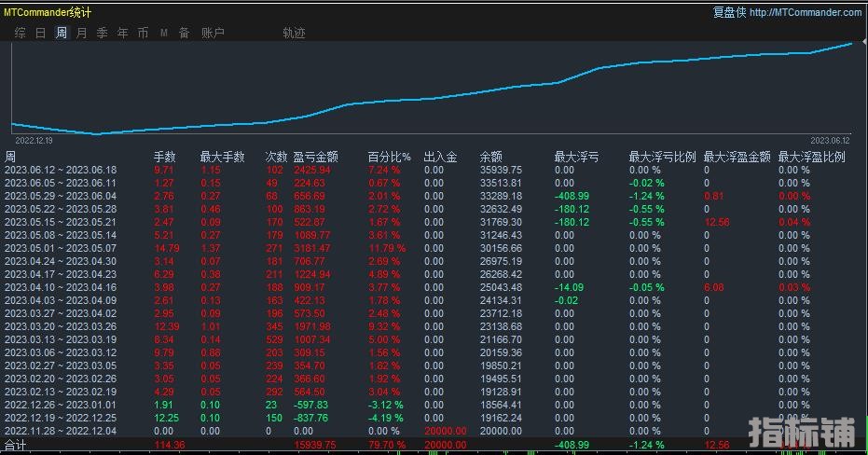Switch to the 年 yearly tab
The width and height of the screenshot is (868, 455).
point(122,34)
